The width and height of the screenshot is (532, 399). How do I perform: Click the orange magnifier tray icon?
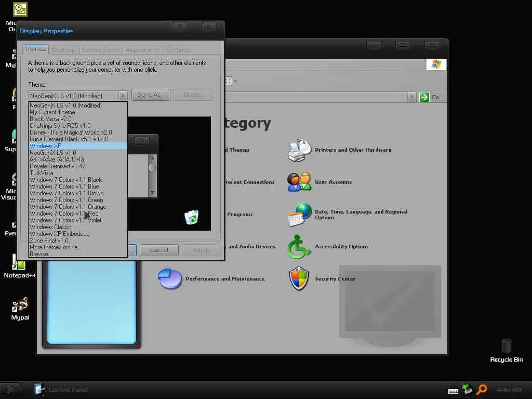(482, 390)
